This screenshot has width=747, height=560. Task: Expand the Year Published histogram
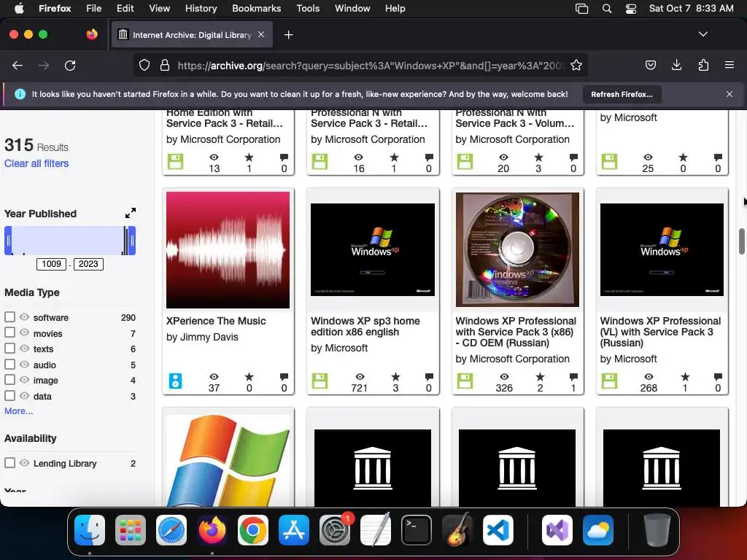pyautogui.click(x=130, y=213)
